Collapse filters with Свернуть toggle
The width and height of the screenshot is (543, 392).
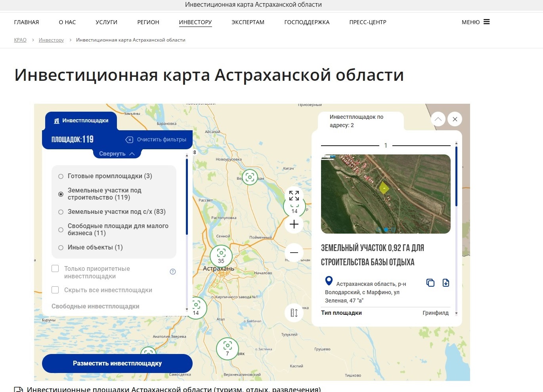tap(117, 154)
